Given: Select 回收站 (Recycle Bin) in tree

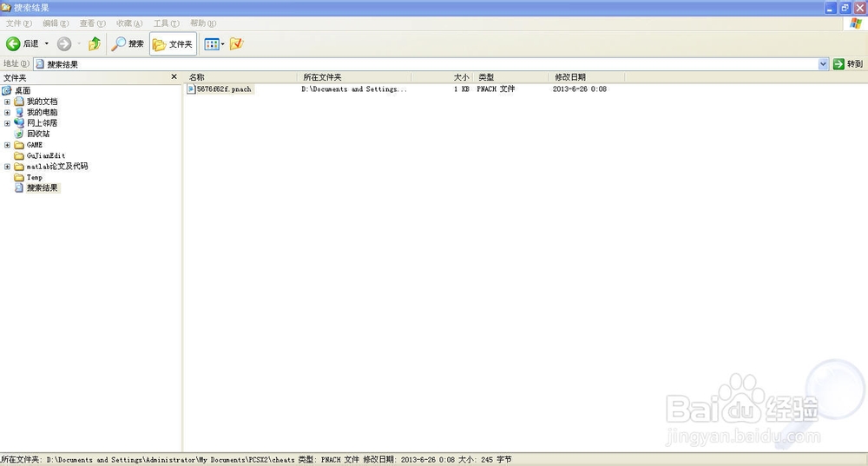Looking at the screenshot, I should 38,134.
